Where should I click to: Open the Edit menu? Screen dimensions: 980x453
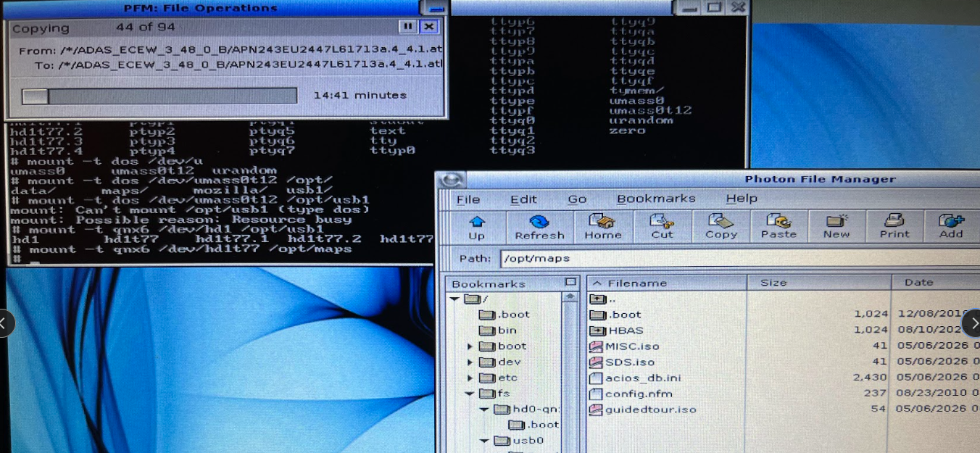click(x=523, y=199)
